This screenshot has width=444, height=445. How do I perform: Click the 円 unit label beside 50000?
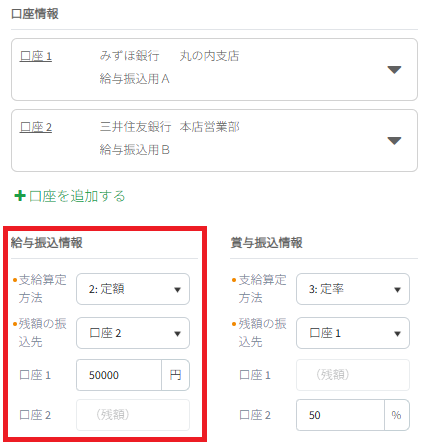[176, 375]
